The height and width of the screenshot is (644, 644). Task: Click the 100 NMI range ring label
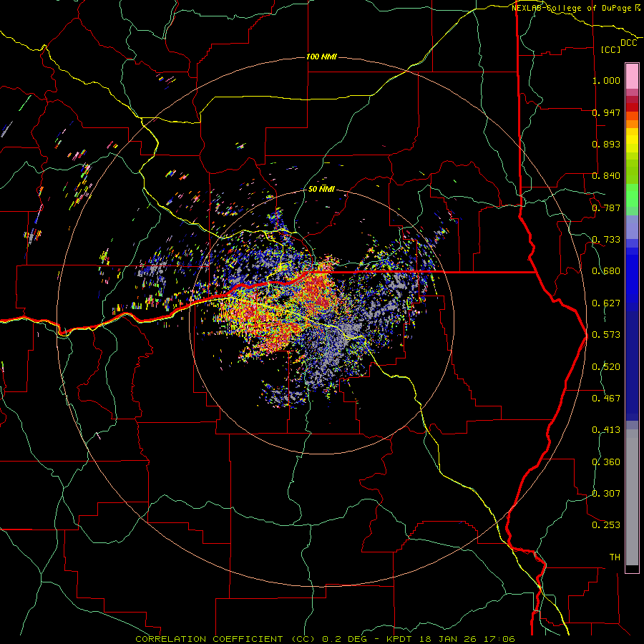click(321, 57)
